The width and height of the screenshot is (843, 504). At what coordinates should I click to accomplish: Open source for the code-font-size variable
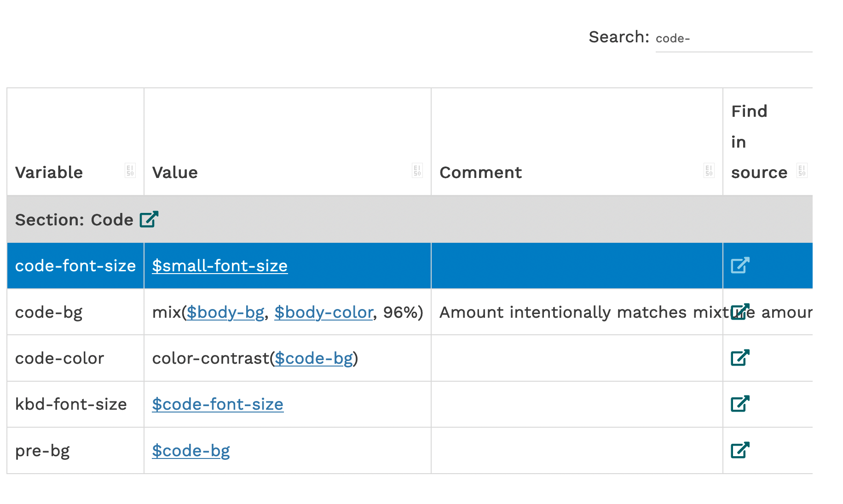pos(739,265)
